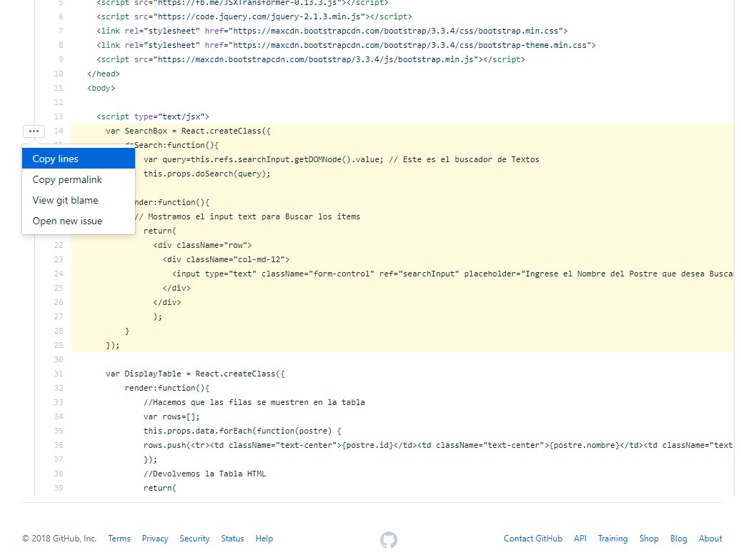This screenshot has height=560, width=741.
Task: Check the Status footer link
Action: coord(232,539)
